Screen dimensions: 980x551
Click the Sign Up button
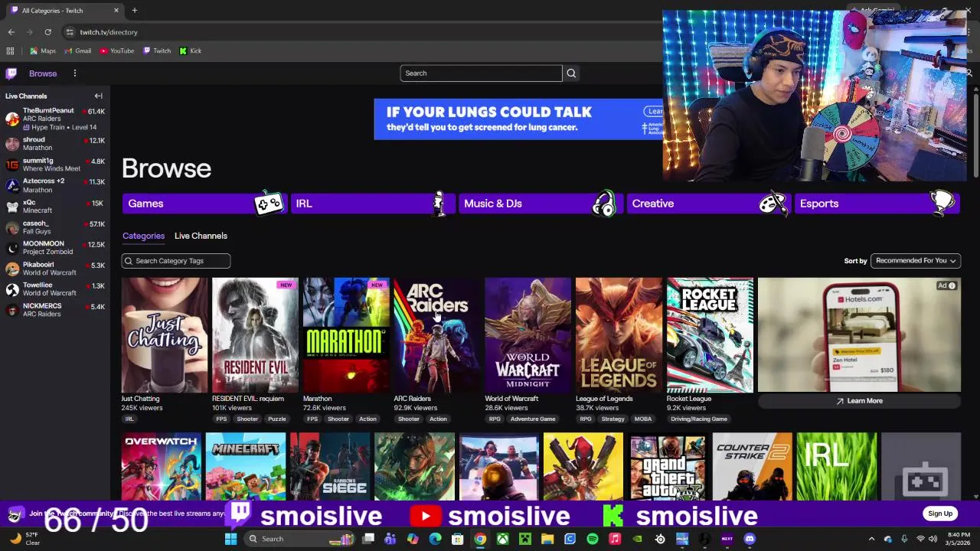(939, 514)
